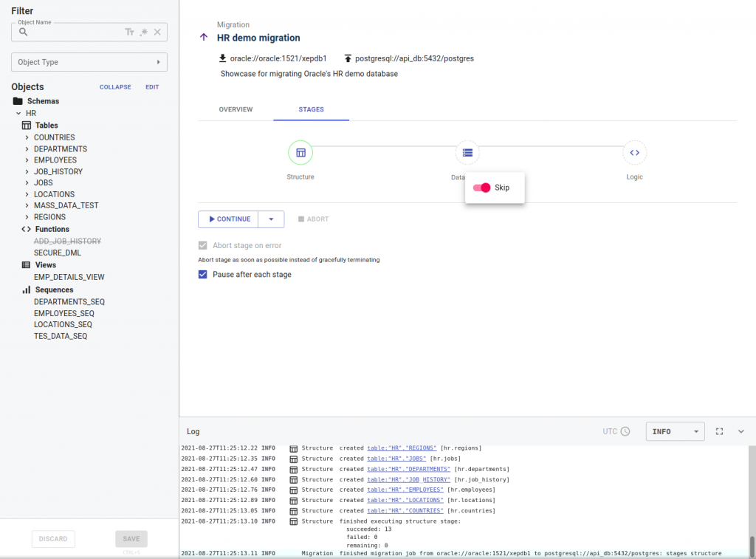
Task: Select the Structure stage icon
Action: pyautogui.click(x=300, y=152)
